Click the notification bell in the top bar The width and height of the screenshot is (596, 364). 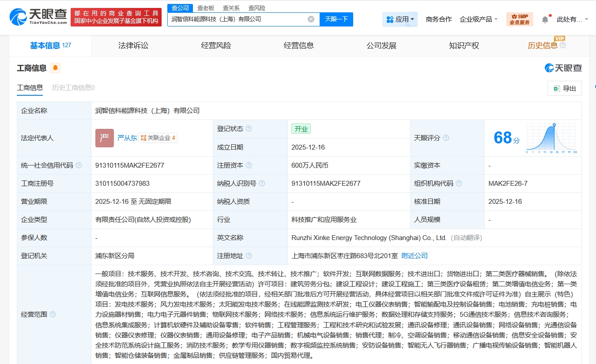click(x=545, y=19)
